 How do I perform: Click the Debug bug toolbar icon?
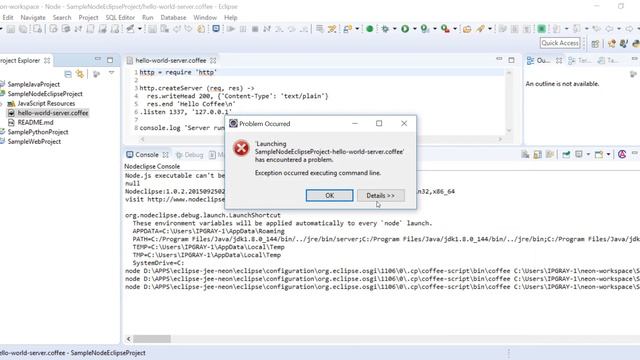point(385,29)
